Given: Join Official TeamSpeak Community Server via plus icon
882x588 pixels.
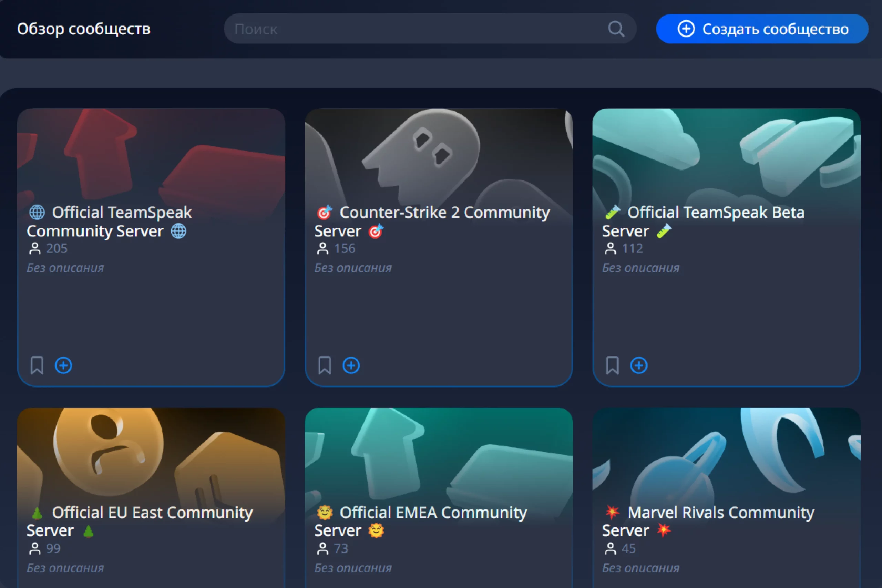Looking at the screenshot, I should click(x=63, y=365).
